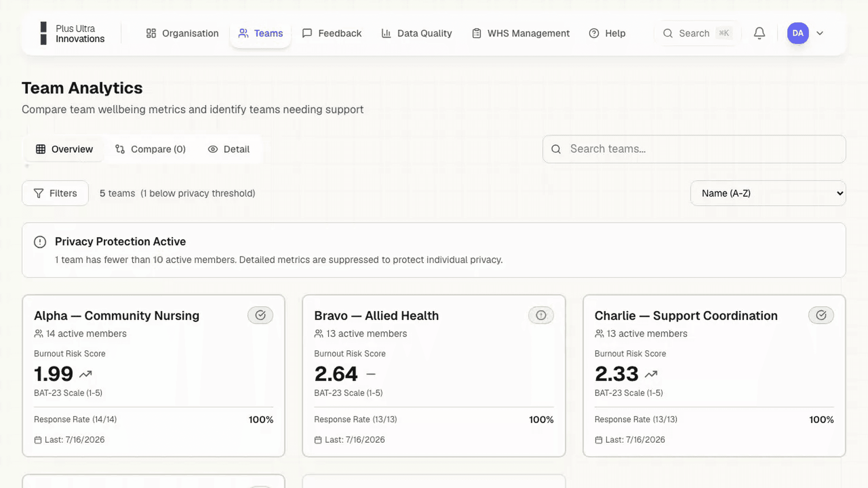Open the Filters button
The width and height of the screenshot is (868, 488).
pos(55,193)
